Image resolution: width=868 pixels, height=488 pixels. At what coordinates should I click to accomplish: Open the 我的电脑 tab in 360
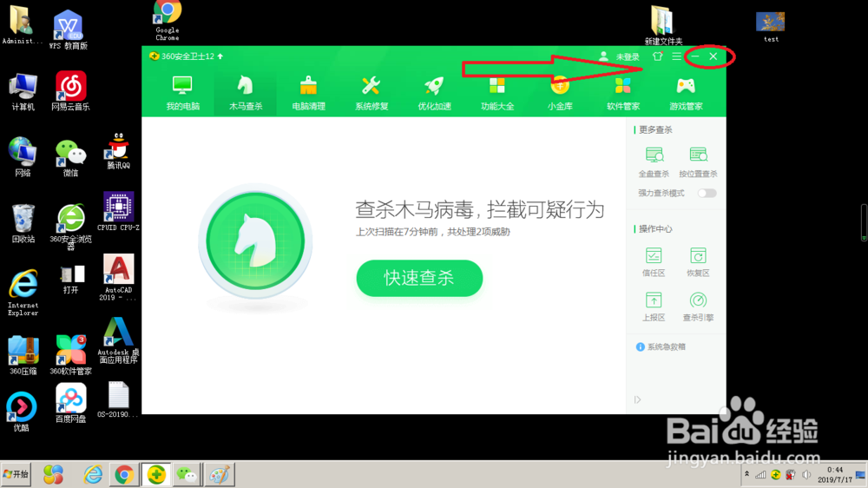click(x=182, y=93)
